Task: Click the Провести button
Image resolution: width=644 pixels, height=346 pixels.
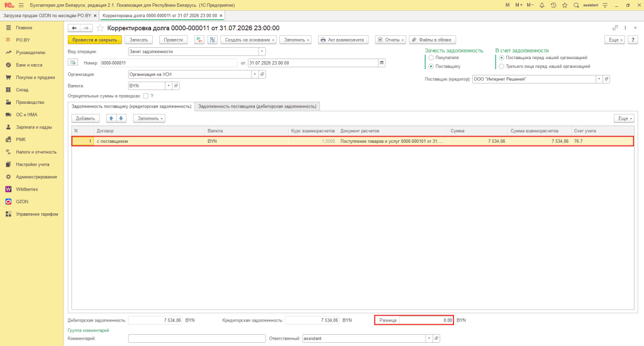Action: 174,40
